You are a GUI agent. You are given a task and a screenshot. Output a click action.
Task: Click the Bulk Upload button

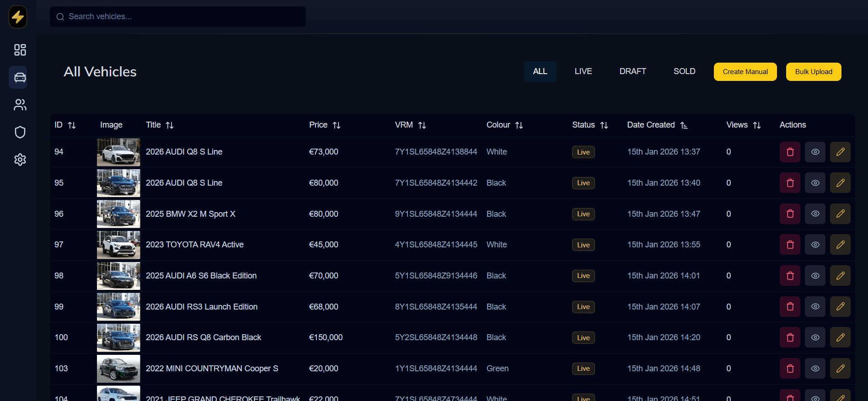[814, 72]
